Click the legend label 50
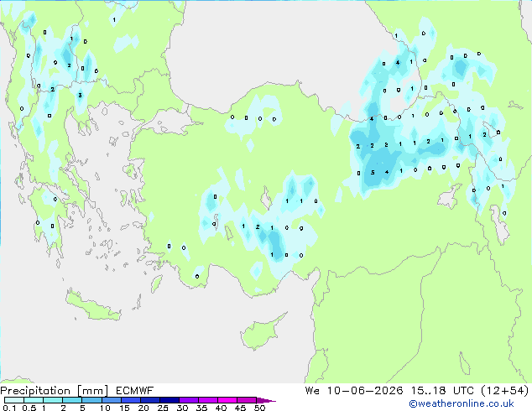This screenshot has width=532, height=411. (x=259, y=408)
